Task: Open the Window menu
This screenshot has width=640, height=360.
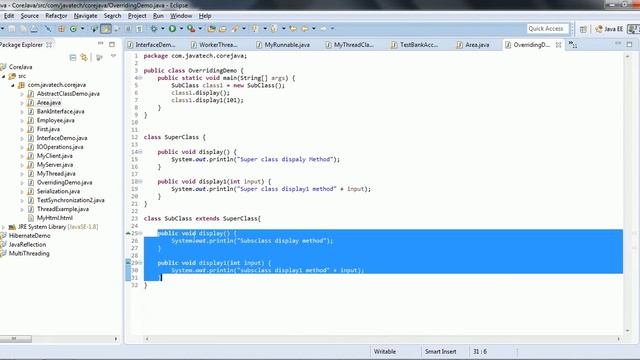Action: pyautogui.click(x=181, y=16)
